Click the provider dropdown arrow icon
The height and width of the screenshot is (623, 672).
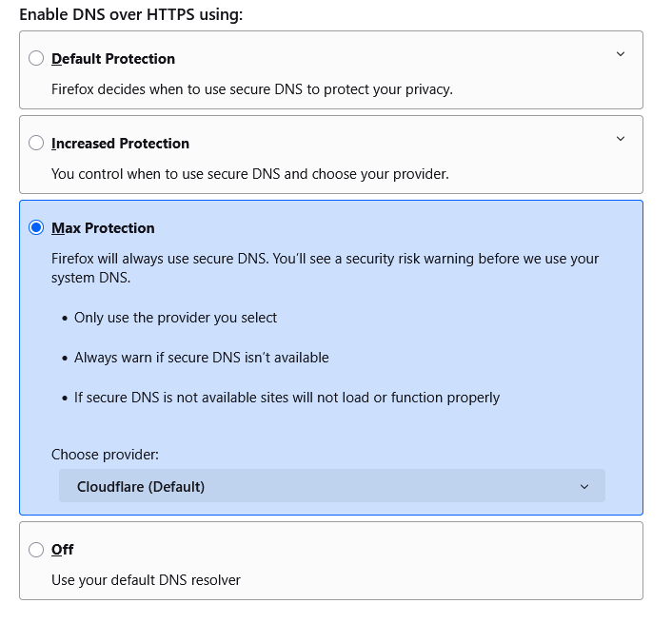584,487
